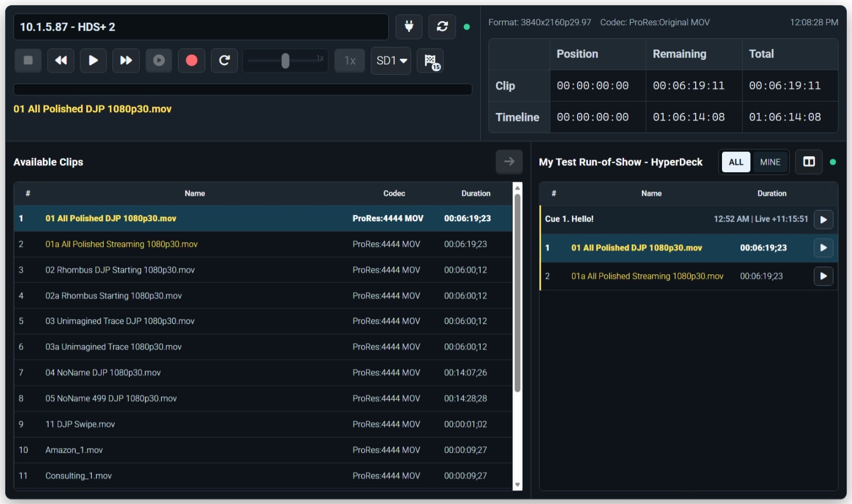Click 01a All Polished Streaming name in run-of-show
The image size is (852, 504).
[x=647, y=276]
